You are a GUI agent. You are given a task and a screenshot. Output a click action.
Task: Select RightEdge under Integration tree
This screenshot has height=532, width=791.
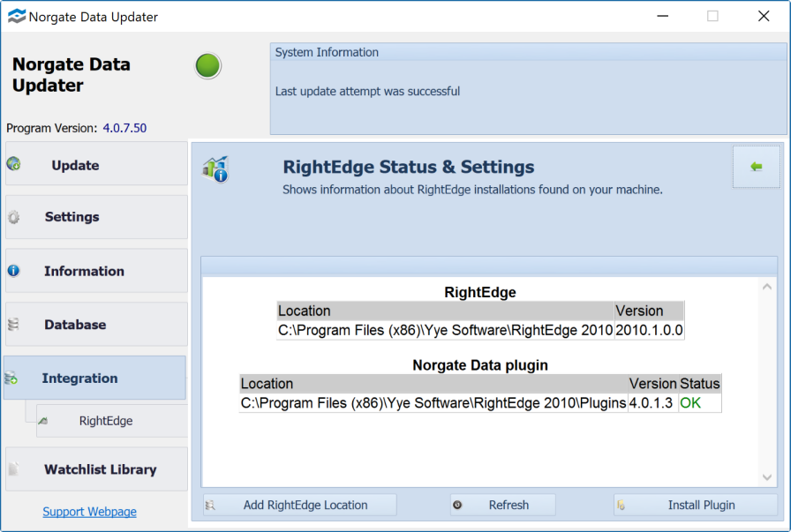pos(106,421)
